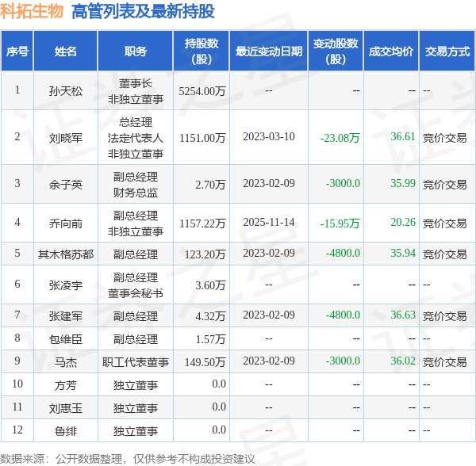Click the name 鲁绯 in row 12
This screenshot has width=476, height=466.
click(66, 431)
